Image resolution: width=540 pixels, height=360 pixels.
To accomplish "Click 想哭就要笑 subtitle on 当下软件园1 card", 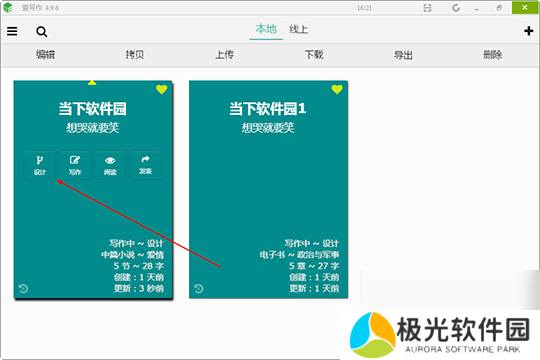I will click(268, 128).
